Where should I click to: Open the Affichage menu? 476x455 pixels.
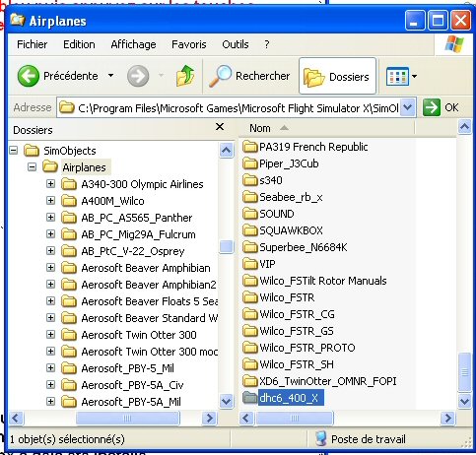pos(133,44)
